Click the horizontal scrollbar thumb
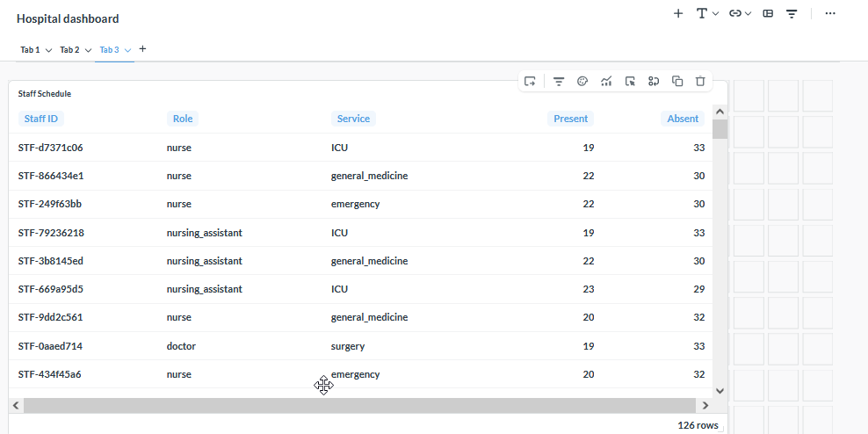This screenshot has width=868, height=434. coord(359,405)
